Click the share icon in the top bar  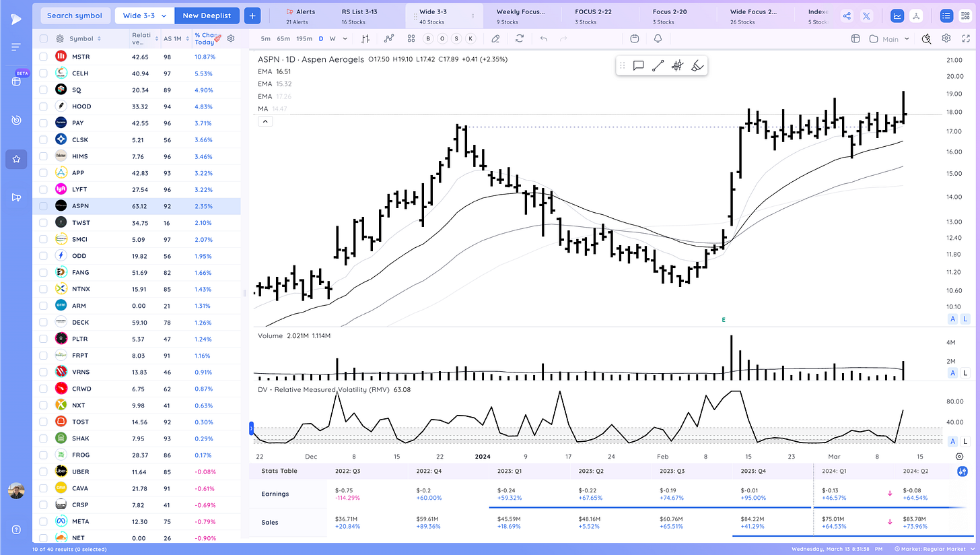[847, 15]
